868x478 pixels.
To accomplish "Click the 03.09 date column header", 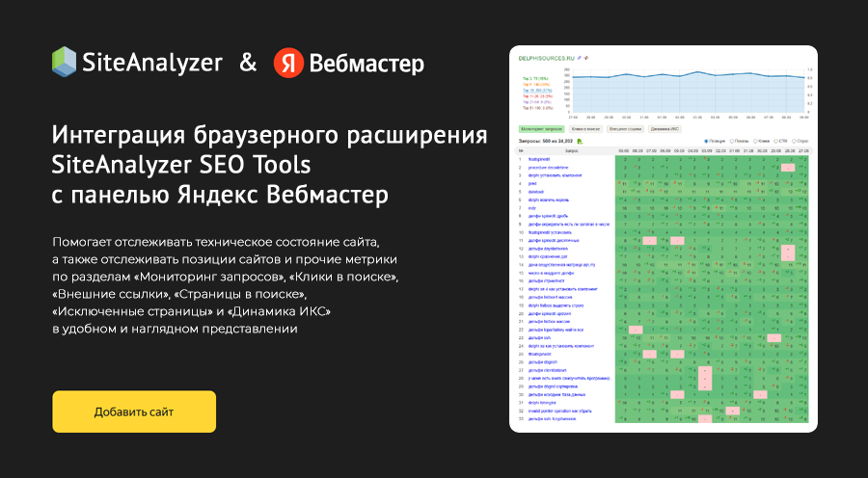I will tap(706, 150).
